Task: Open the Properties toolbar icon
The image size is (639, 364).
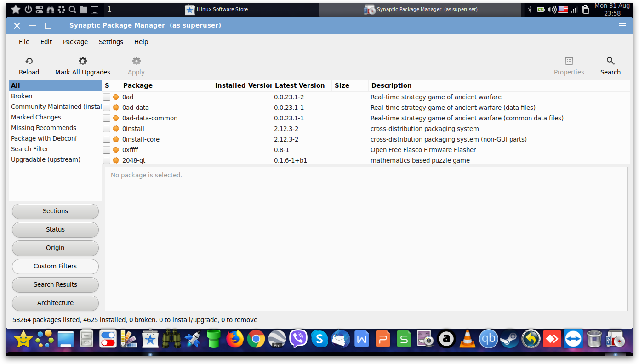Action: 569,61
